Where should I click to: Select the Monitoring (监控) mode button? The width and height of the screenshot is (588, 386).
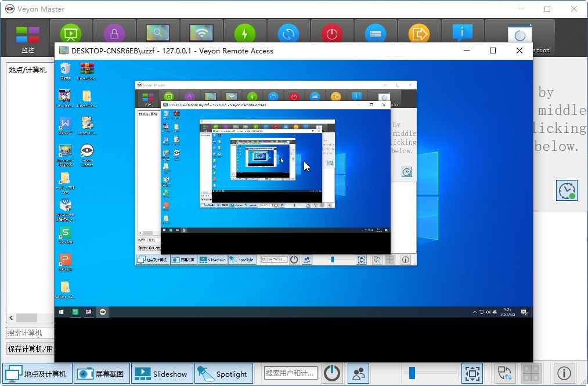pos(28,39)
